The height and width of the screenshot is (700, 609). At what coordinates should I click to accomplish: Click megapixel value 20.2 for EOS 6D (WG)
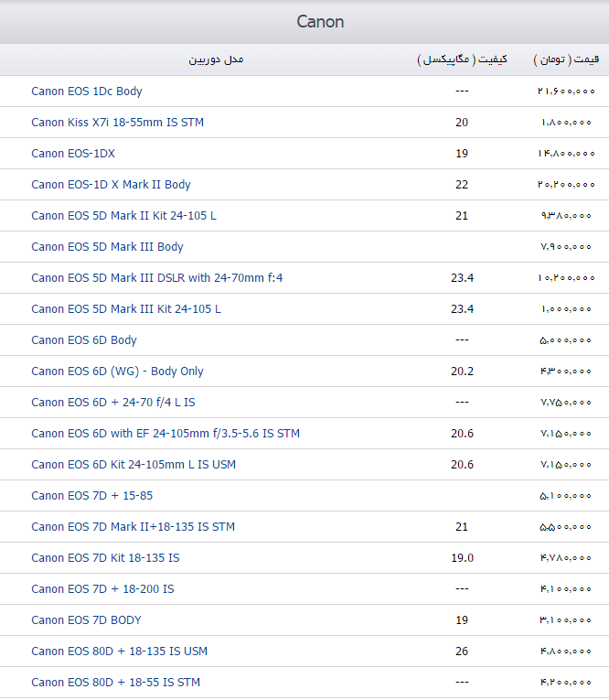(x=462, y=372)
